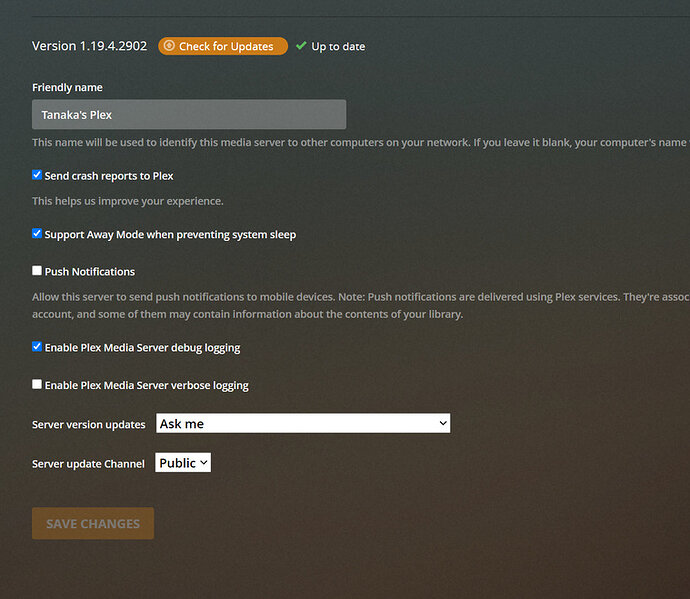Open the Server update Channel dropdown
The image size is (690, 599).
tap(183, 463)
